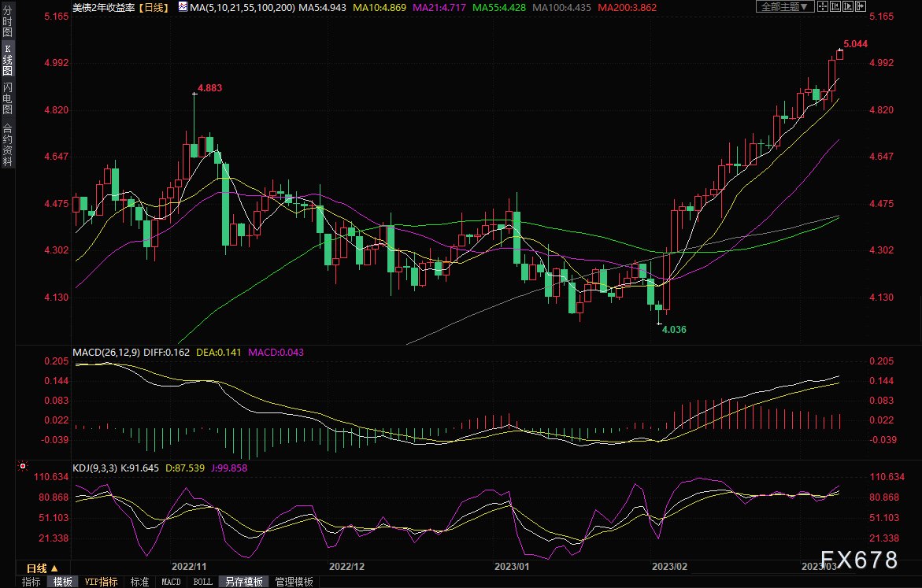Image resolution: width=922 pixels, height=588 pixels.
Task: Apply the 标准 template
Action: (139, 582)
